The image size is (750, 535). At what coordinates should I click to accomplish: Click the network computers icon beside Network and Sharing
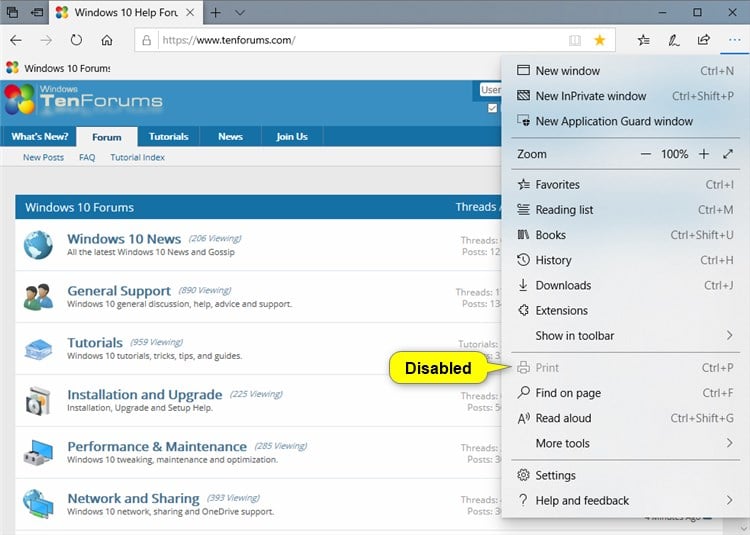[38, 503]
